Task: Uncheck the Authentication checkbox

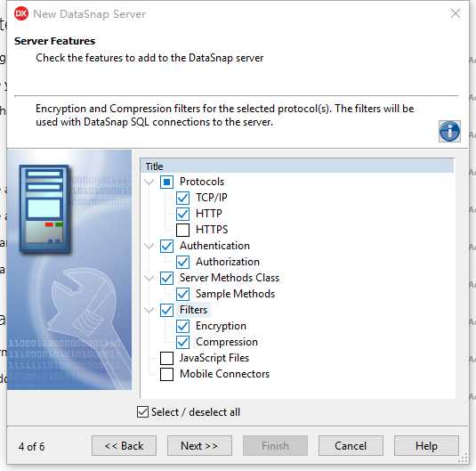Action: click(x=166, y=246)
